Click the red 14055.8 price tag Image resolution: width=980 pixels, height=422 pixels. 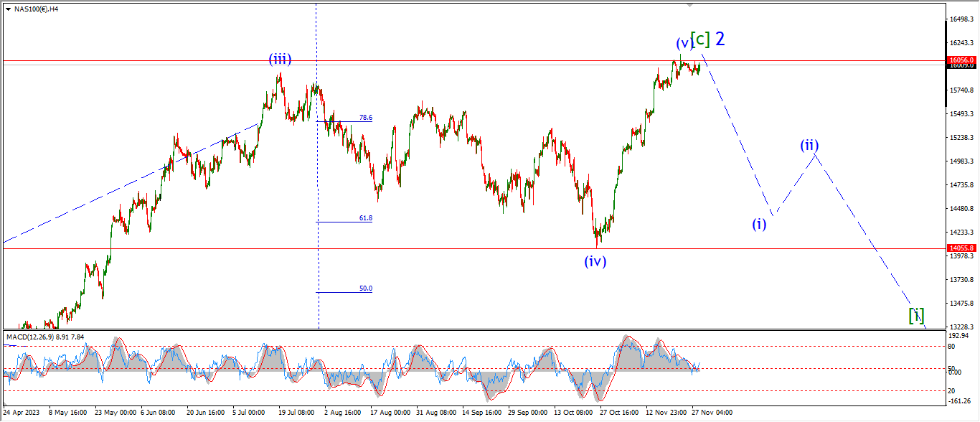point(961,248)
